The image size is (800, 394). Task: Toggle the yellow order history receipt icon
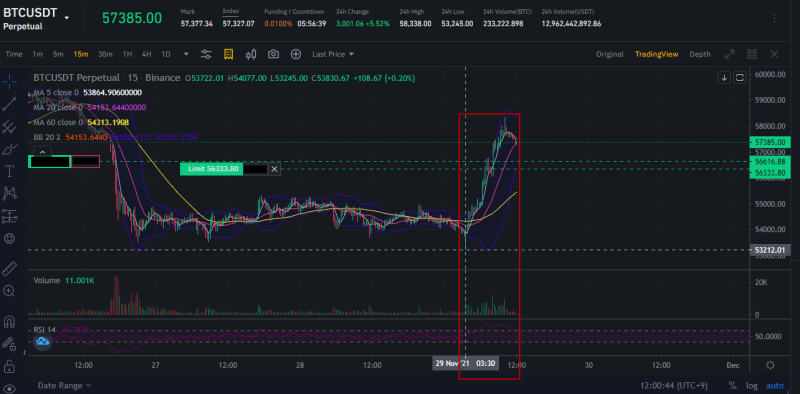[229, 54]
